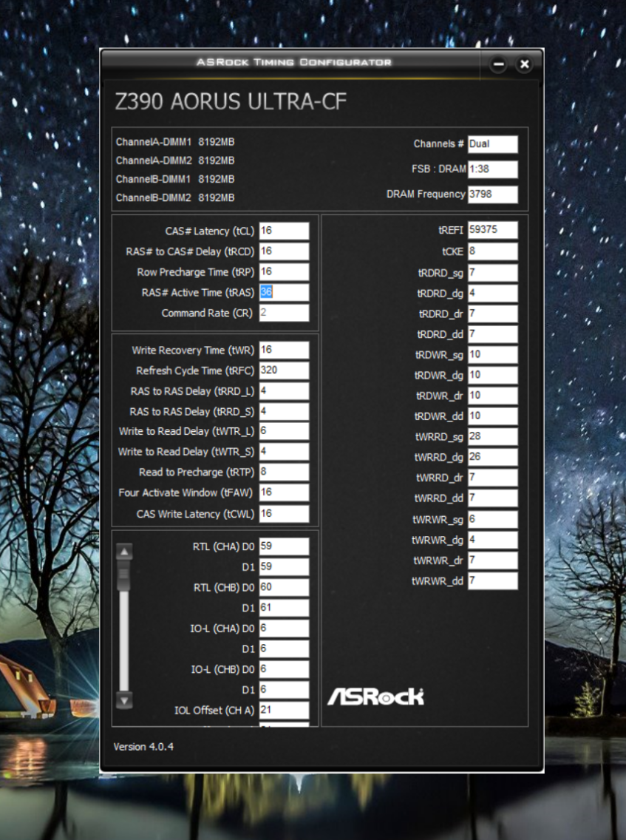Focus the Write Recovery Time (tWR) field
Image resolution: width=626 pixels, height=840 pixels.
pyautogui.click(x=284, y=350)
